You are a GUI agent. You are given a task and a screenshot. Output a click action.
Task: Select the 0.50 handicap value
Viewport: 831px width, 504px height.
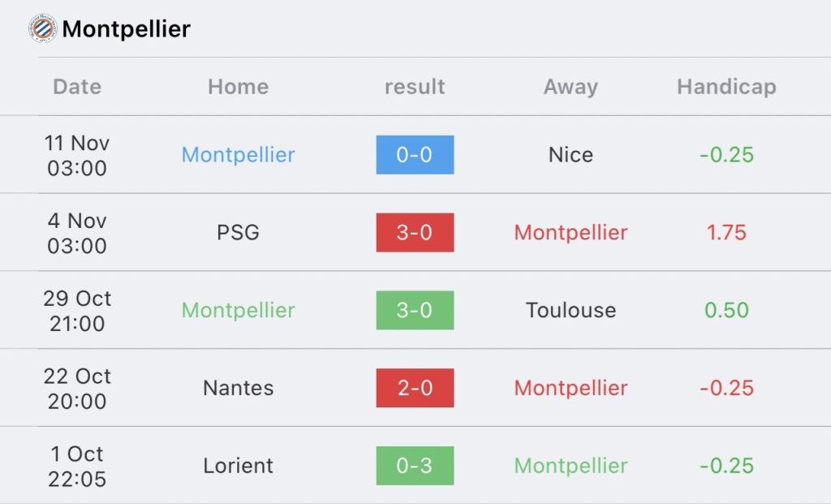point(726,310)
